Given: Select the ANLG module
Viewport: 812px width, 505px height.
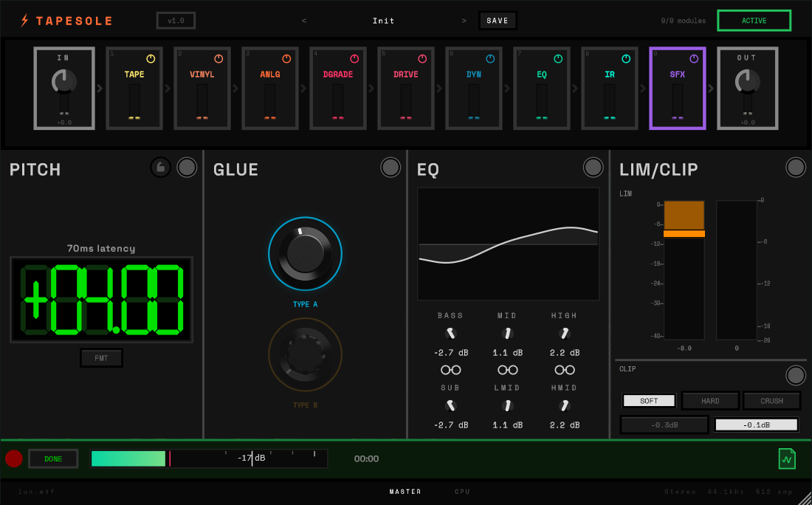Looking at the screenshot, I should 269,89.
